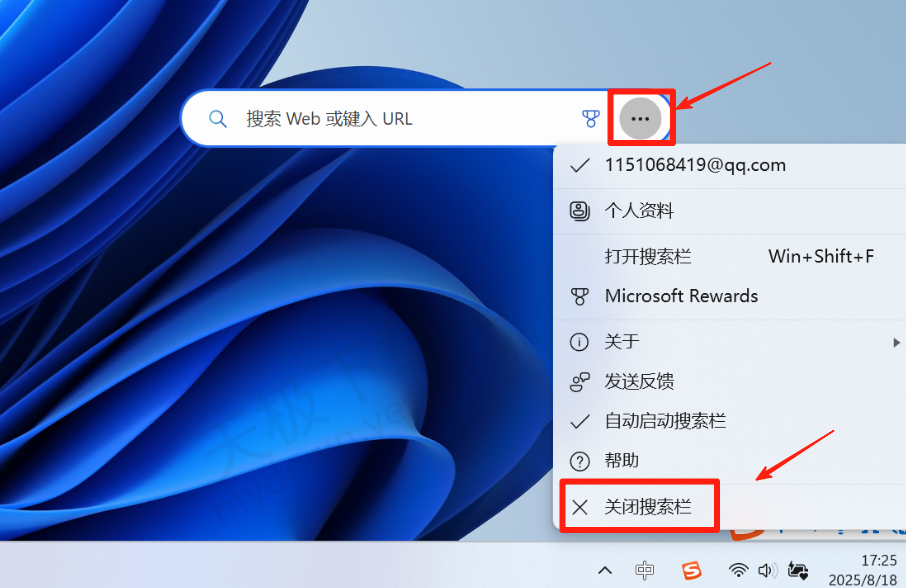The image size is (906, 588).
Task: Click the Microsoft Rewards trophy icon in search bar
Action: (x=591, y=119)
